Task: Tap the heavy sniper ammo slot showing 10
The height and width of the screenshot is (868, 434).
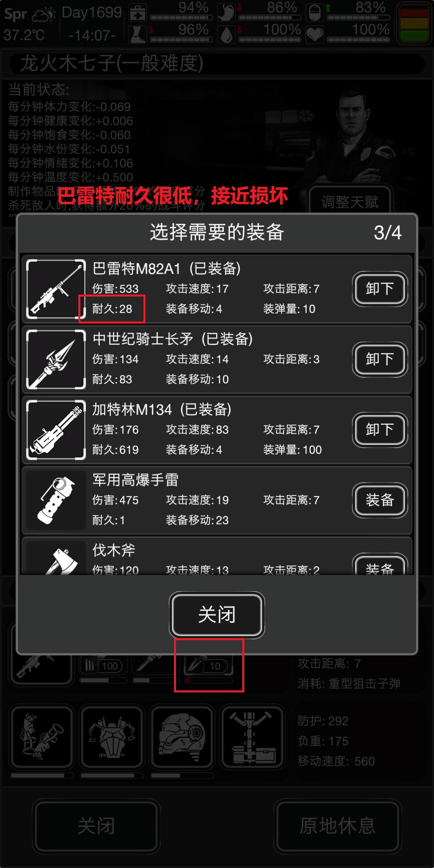Action: 209,666
